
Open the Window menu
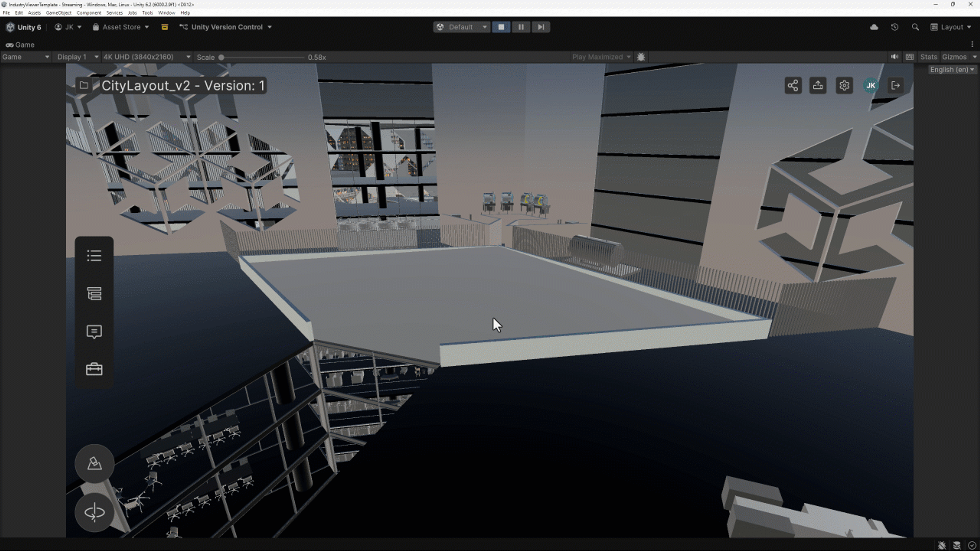(x=167, y=13)
